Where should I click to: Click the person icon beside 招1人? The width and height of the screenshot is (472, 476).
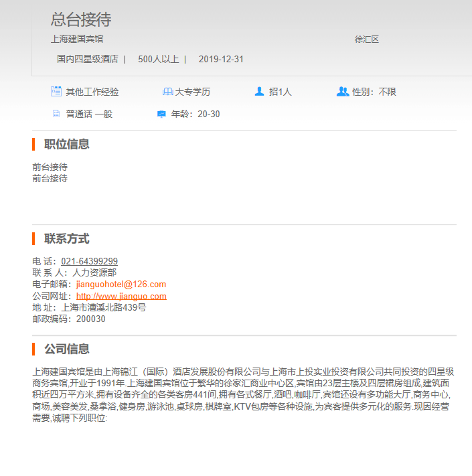pos(259,92)
